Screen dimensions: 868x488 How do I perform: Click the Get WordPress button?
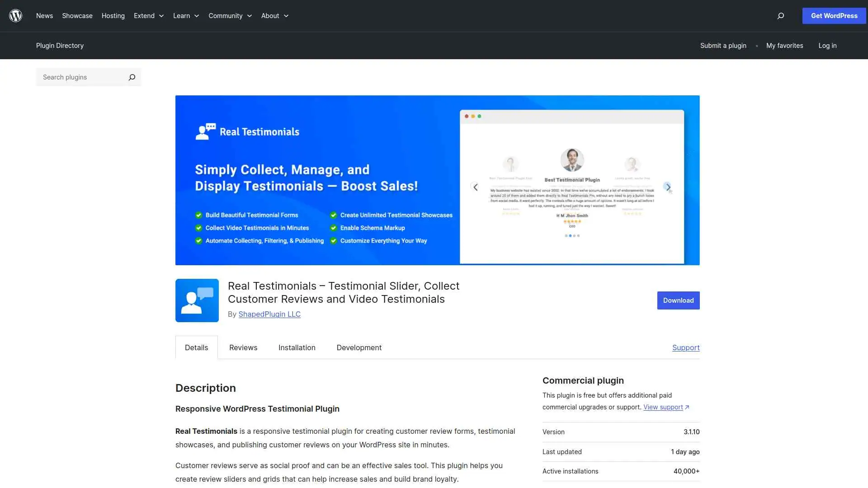pyautogui.click(x=834, y=15)
